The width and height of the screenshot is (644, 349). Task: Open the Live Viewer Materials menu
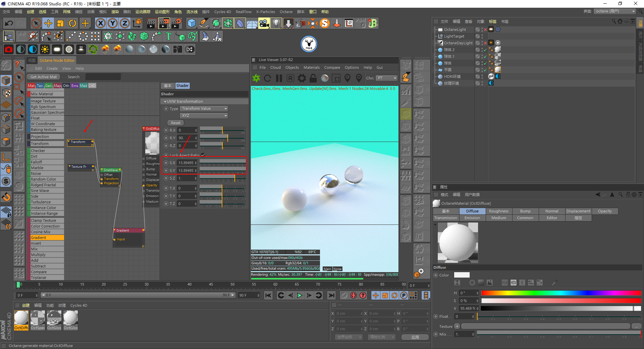312,67
